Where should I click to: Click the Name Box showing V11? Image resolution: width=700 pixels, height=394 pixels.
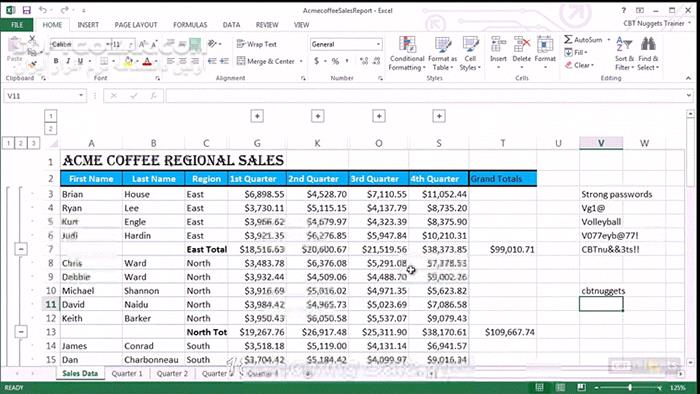(44, 95)
